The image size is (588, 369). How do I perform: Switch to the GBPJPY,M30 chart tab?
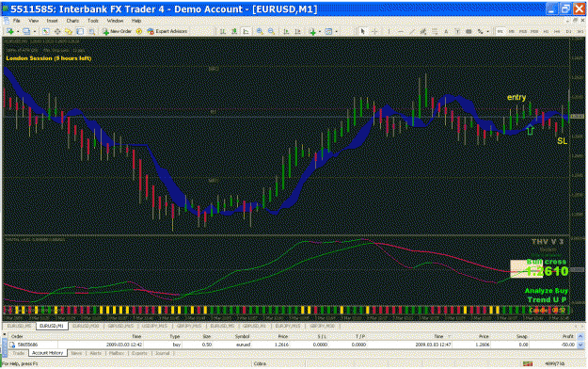pos(322,326)
